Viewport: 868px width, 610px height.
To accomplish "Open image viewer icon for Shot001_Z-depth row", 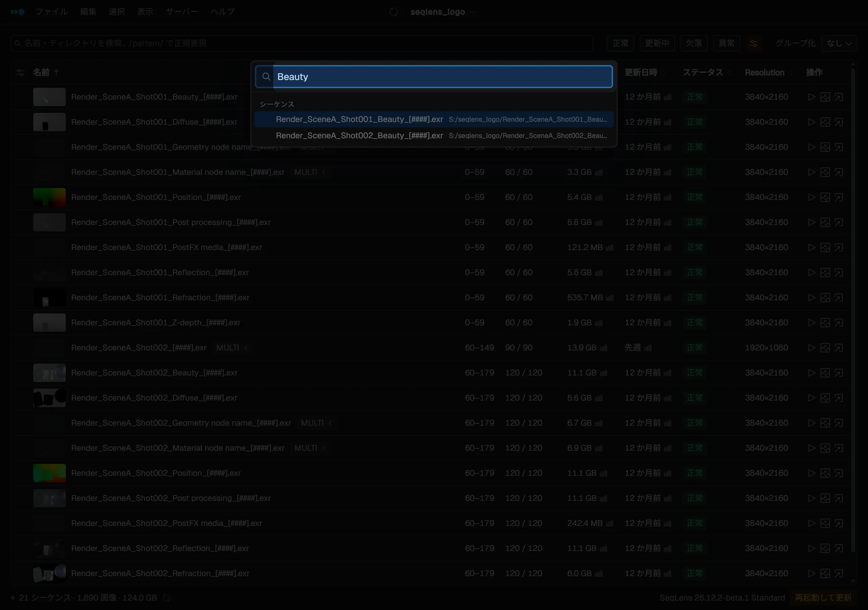I will [825, 323].
